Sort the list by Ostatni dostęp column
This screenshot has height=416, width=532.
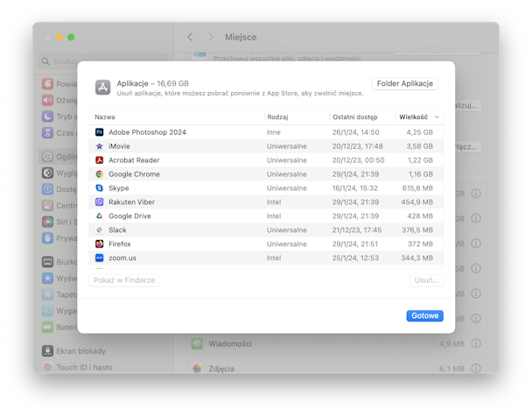(x=355, y=116)
